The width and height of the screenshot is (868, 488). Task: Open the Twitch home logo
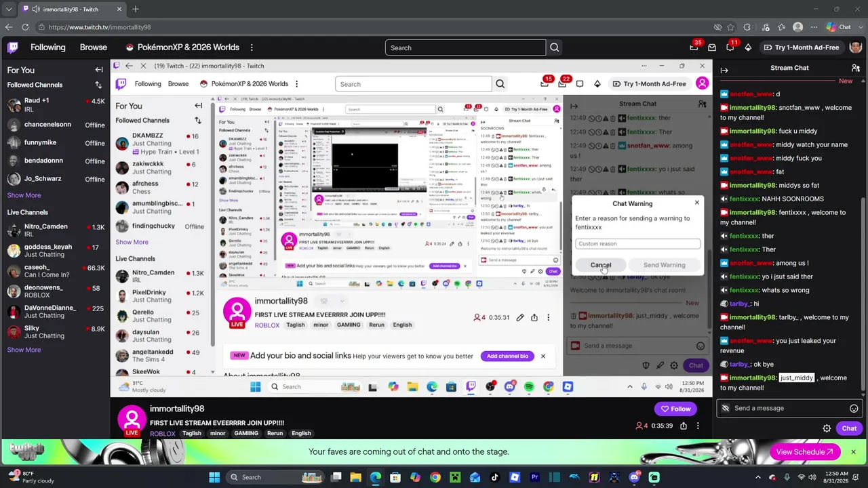[x=13, y=47]
